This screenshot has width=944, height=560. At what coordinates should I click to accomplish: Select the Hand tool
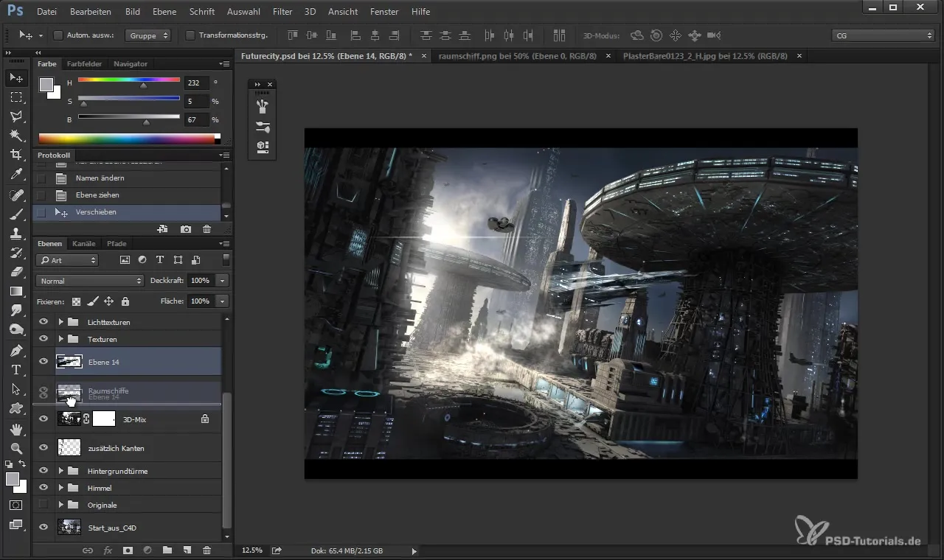[x=16, y=429]
